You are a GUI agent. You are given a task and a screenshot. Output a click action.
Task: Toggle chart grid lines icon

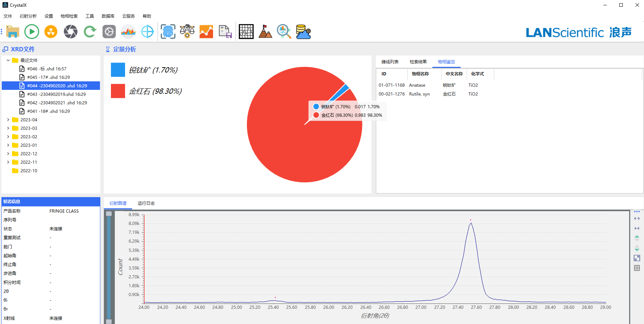[637, 268]
